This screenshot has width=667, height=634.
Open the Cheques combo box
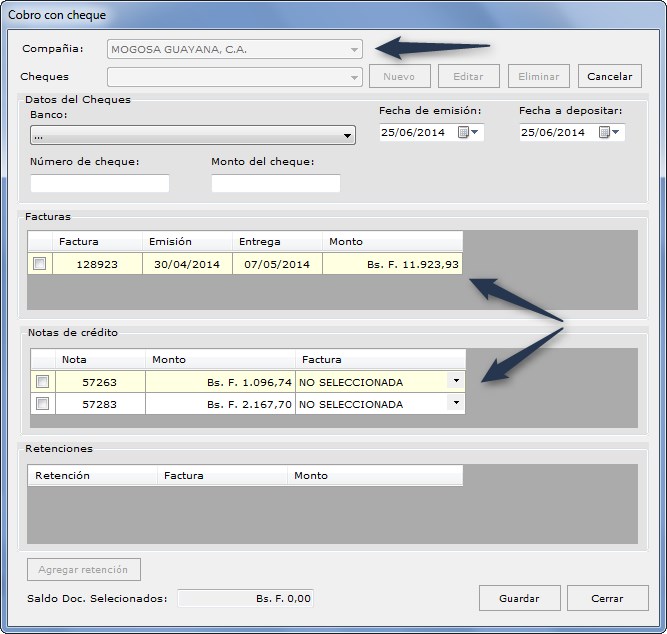pos(235,77)
